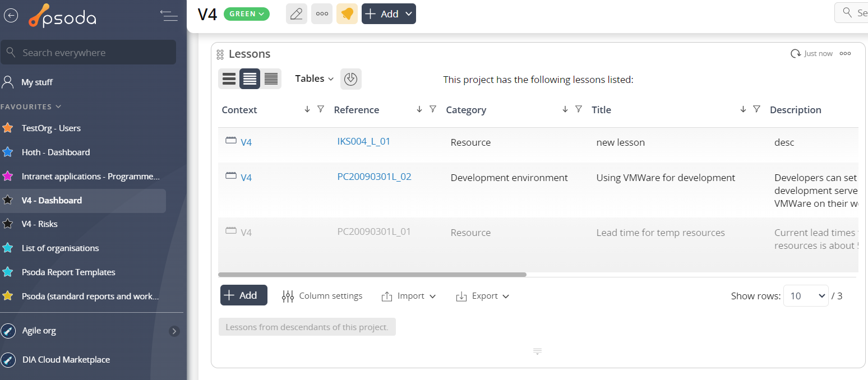Click the orange notification bell icon
This screenshot has width=868, height=380.
pos(347,14)
